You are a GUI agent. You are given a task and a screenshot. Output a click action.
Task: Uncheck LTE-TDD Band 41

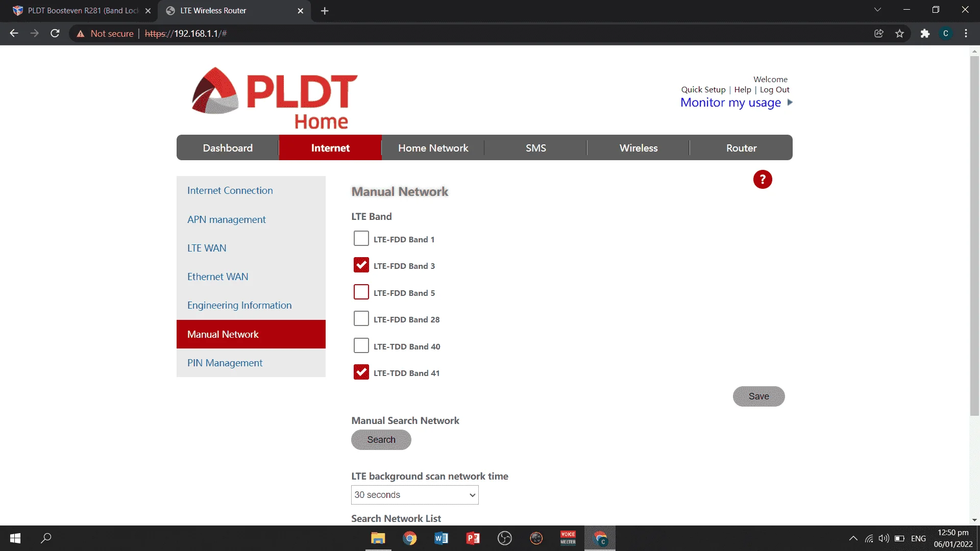(x=361, y=372)
